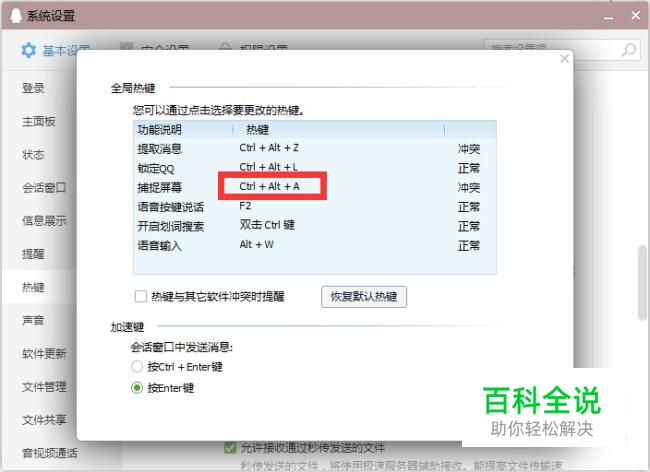Viewport: 650px width, 472px height.
Task: Click the 双击 Ctrl 键 hotkey for 开启划词搜索
Action: tap(267, 225)
